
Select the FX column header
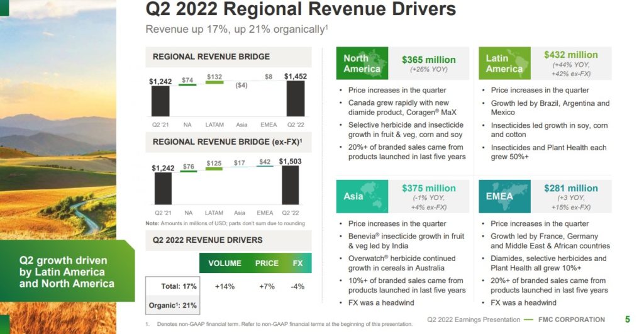pos(298,264)
